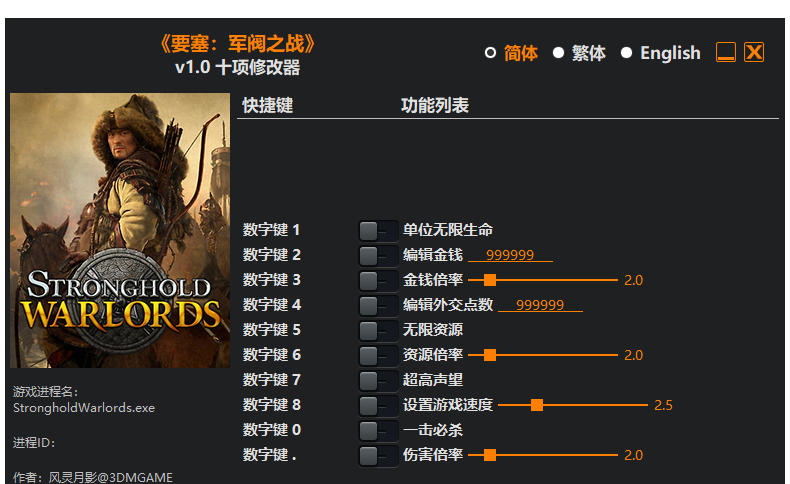Select English language radio button

pyautogui.click(x=626, y=53)
